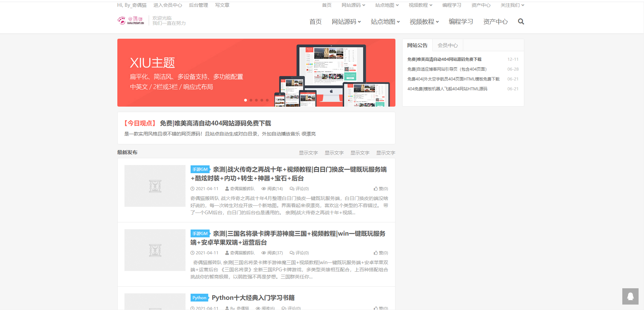Click last 显示文字 link beside 最新发布
The height and width of the screenshot is (310, 644).
pos(386,153)
